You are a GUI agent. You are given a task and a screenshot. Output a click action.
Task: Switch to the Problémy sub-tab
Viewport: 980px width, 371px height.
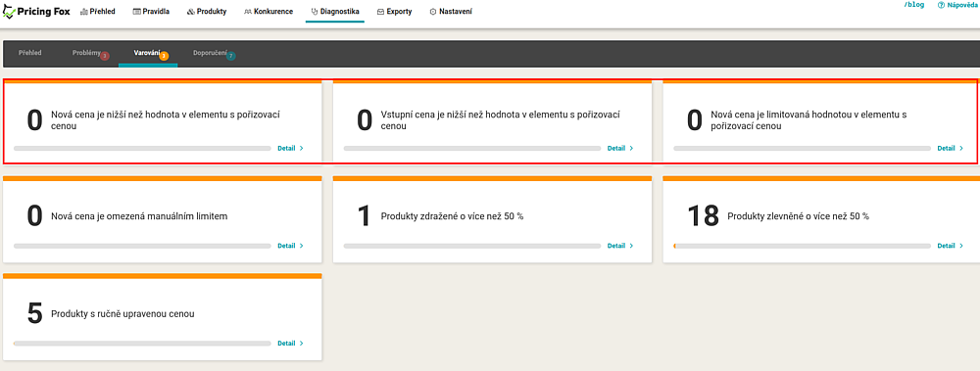(x=85, y=53)
